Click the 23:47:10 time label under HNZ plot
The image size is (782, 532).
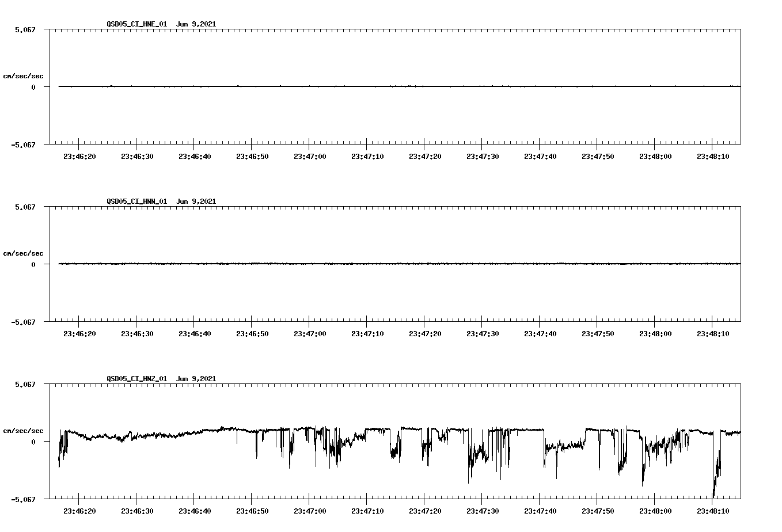[x=367, y=511]
